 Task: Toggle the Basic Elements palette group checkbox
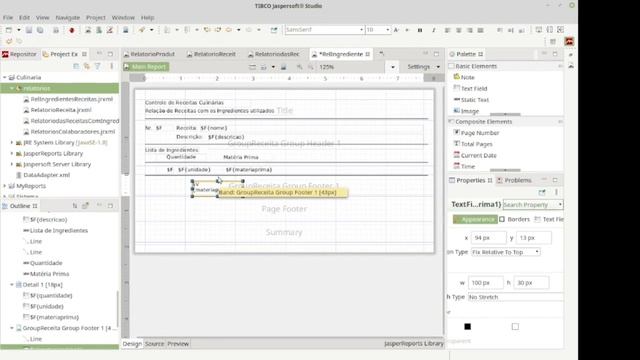[451, 66]
